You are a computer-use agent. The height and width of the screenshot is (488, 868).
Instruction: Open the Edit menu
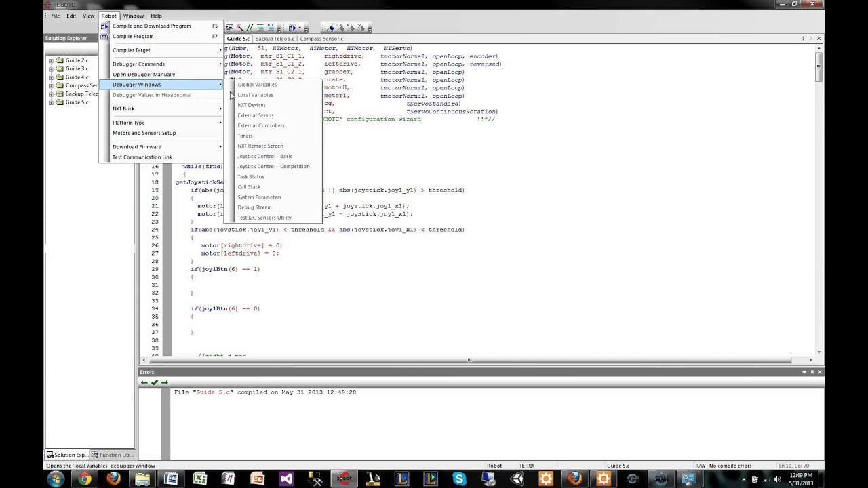(71, 16)
